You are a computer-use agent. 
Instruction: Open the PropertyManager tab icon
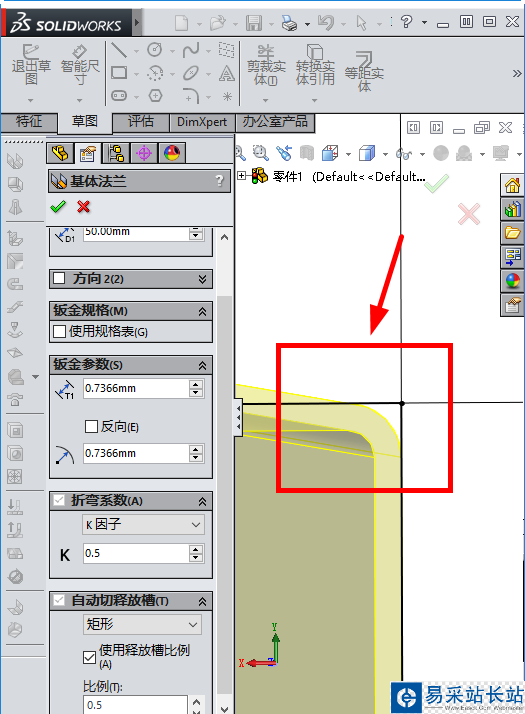[87, 153]
